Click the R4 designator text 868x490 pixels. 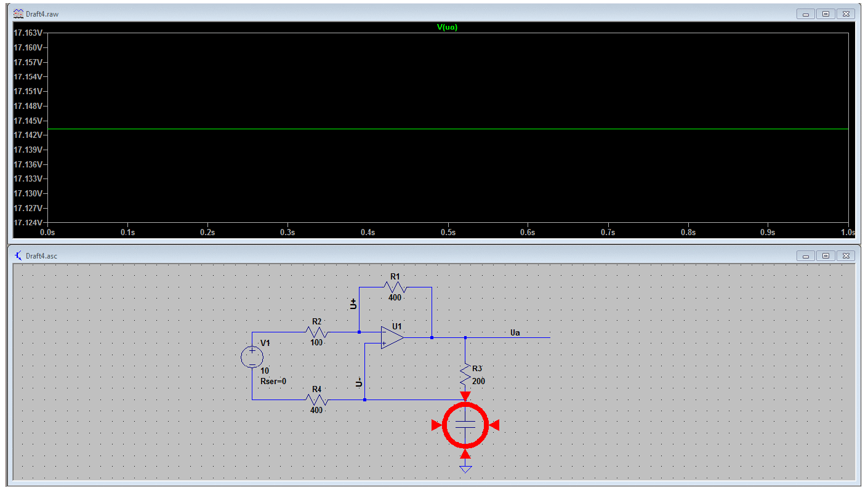(x=316, y=389)
